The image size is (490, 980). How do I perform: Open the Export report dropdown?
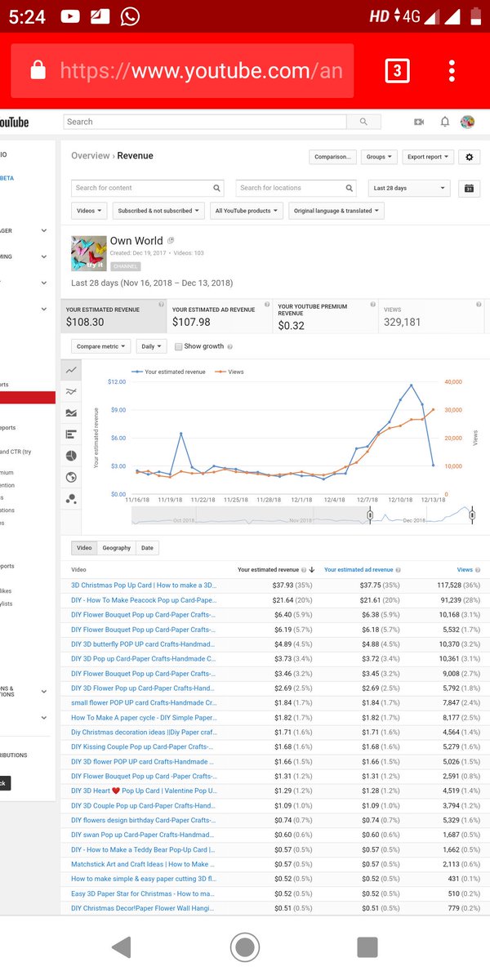(x=428, y=157)
